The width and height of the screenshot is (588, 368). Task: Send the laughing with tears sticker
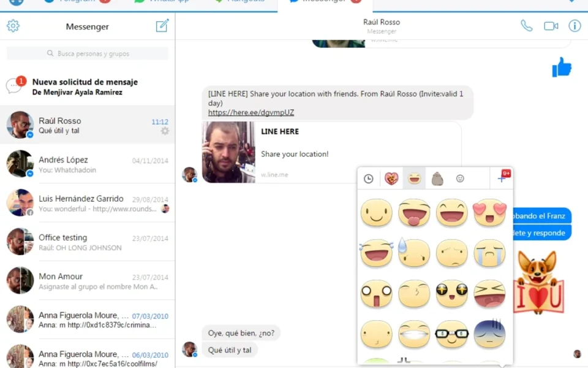[x=377, y=253]
